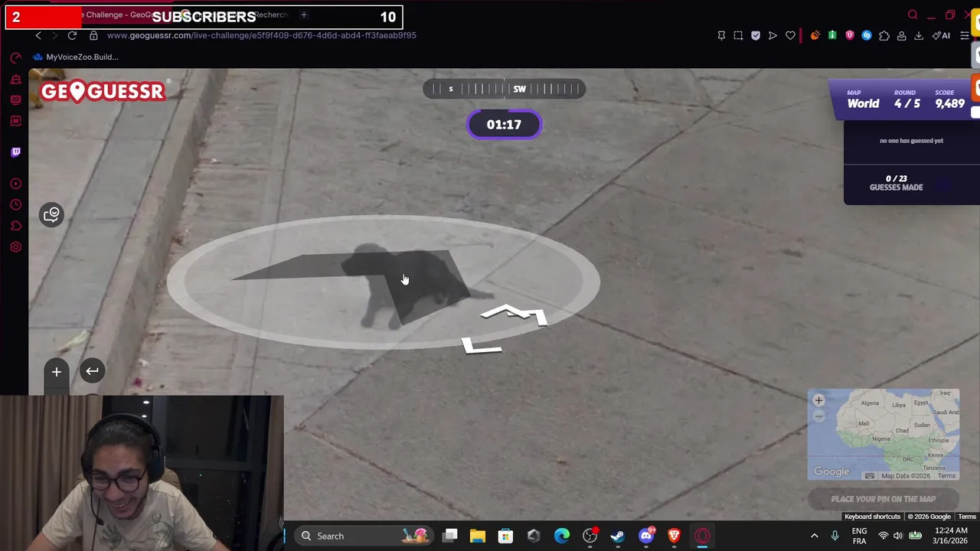Change ENG FRA input language

tap(860, 536)
